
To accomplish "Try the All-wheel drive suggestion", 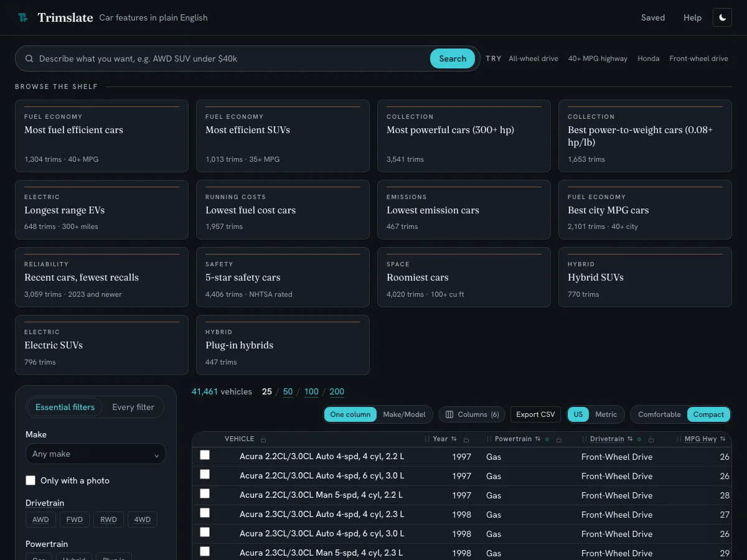I will [533, 58].
